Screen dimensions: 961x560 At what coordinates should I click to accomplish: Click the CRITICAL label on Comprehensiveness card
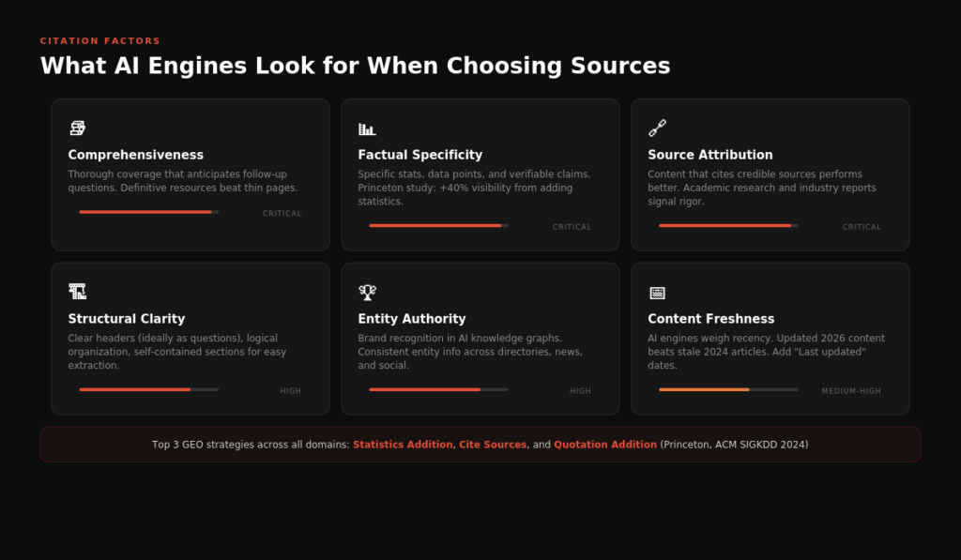pos(282,214)
